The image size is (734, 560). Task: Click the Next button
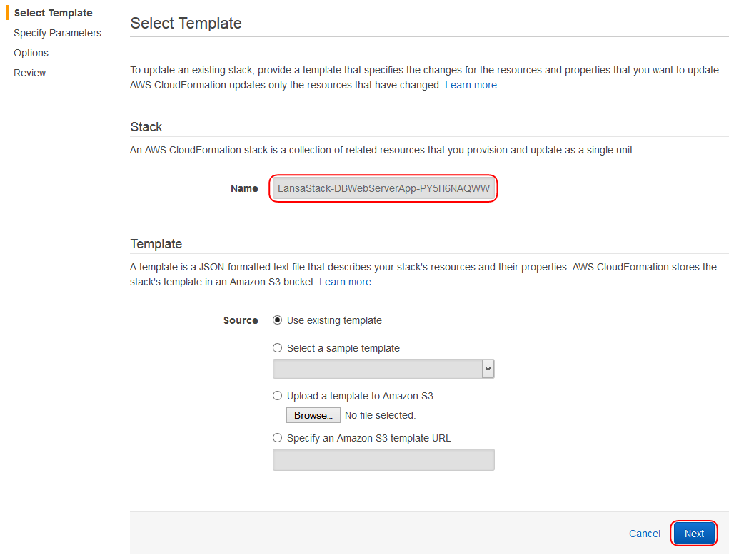[694, 534]
